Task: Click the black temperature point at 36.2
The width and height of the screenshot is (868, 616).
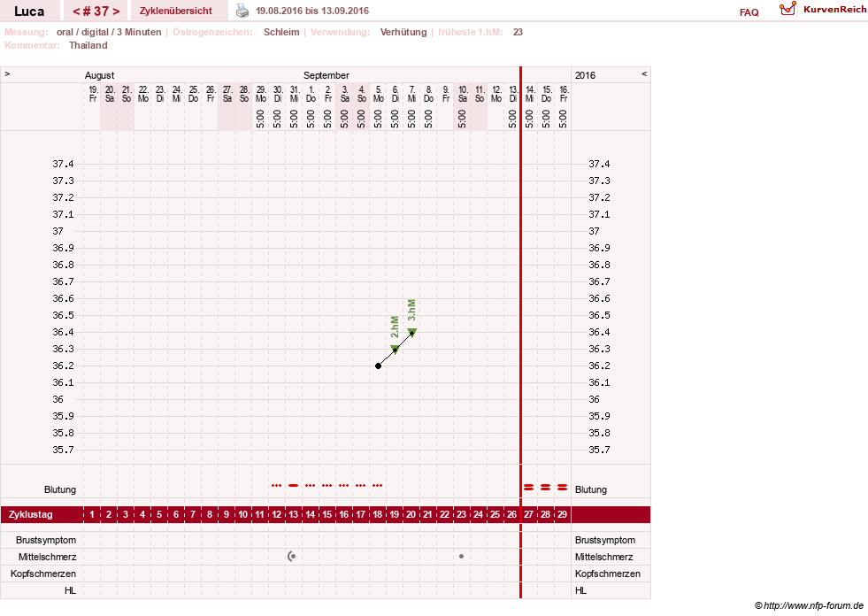Action: click(x=378, y=366)
